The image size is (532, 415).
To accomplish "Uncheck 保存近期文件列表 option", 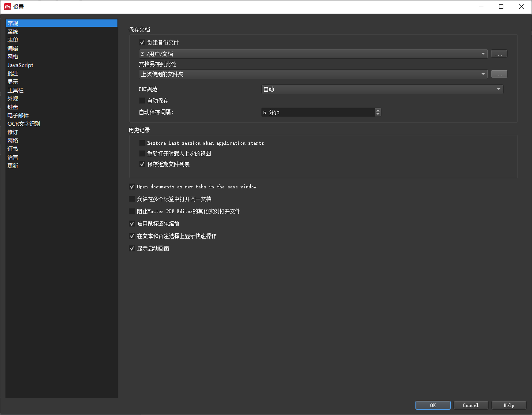I will click(x=142, y=164).
